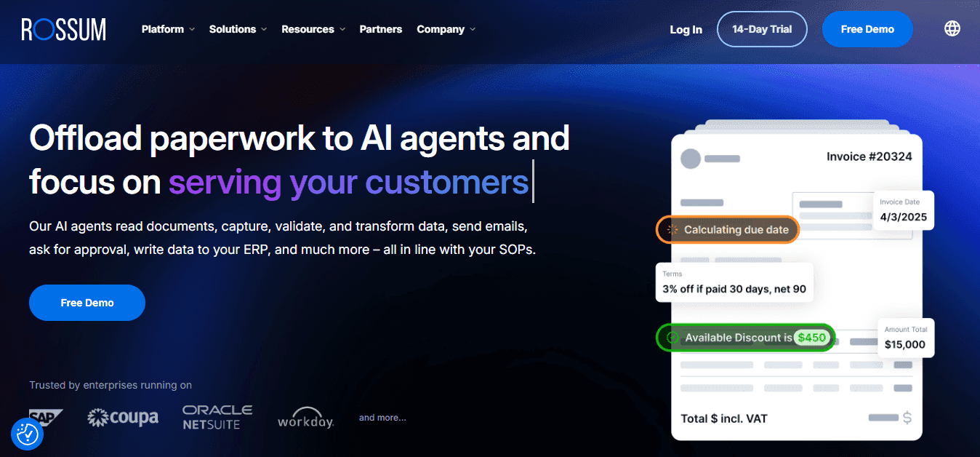Click the gray avatar circle on invoice
This screenshot has height=457, width=980.
[x=691, y=159]
